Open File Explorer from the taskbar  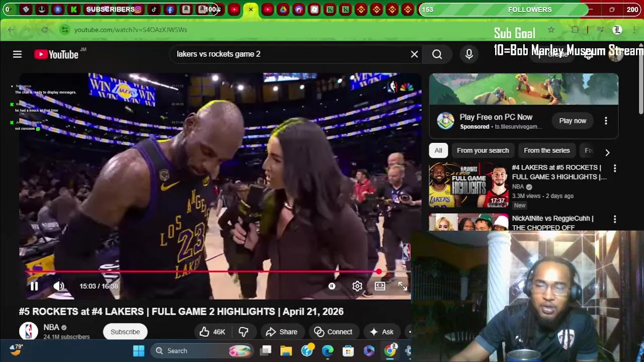[x=286, y=351]
